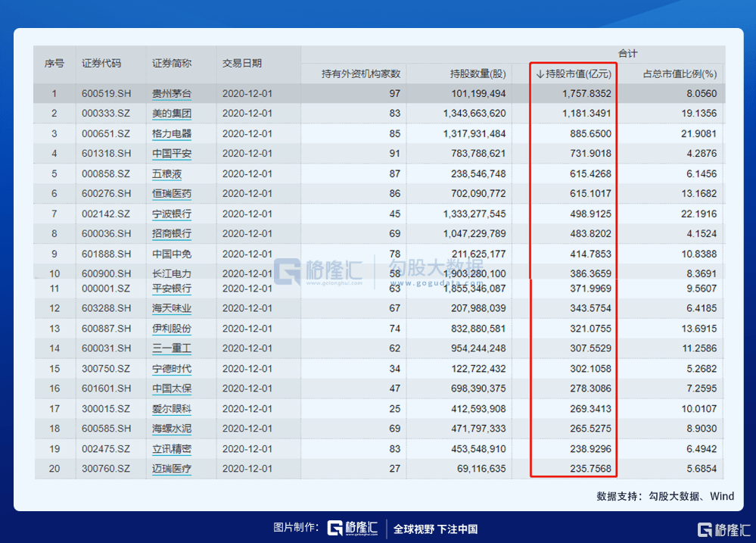Click the sort arrow beside 持股市值(亿元)

click(540, 74)
